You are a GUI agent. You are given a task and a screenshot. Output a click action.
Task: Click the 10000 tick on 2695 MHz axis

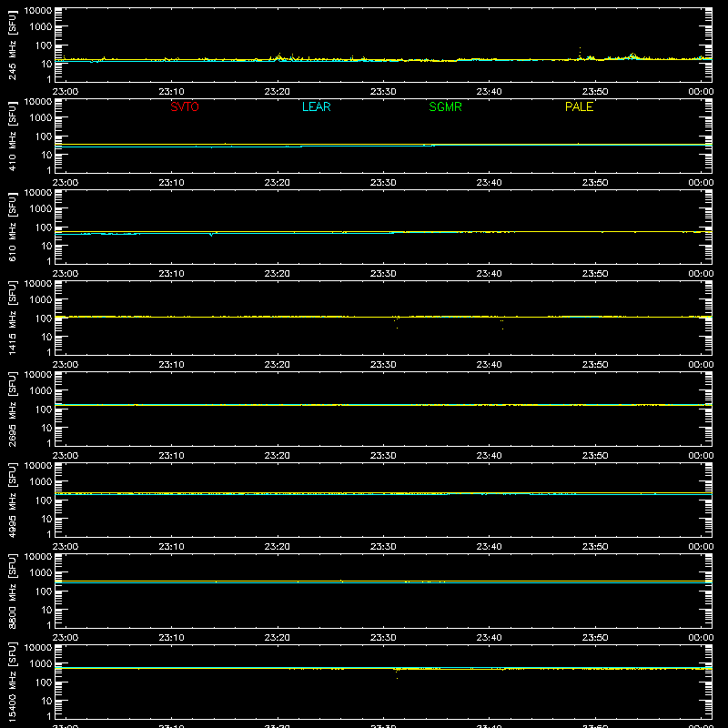[38, 375]
